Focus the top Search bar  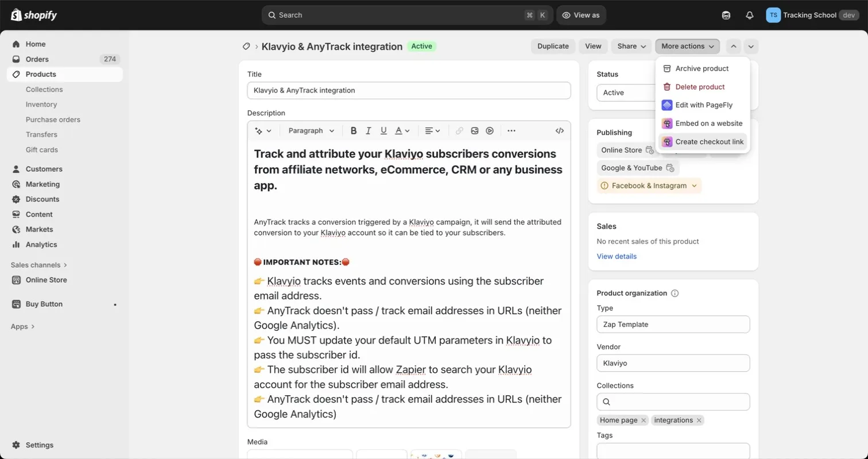pos(408,15)
